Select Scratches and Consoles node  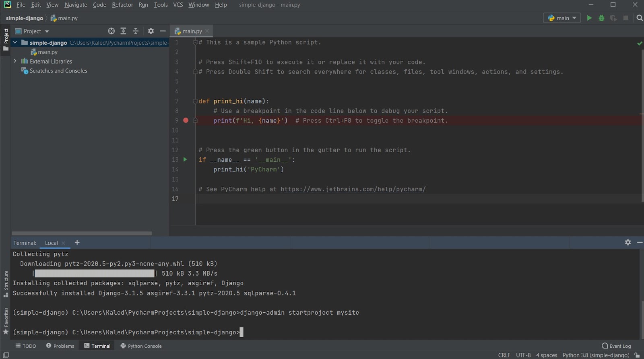click(x=54, y=70)
